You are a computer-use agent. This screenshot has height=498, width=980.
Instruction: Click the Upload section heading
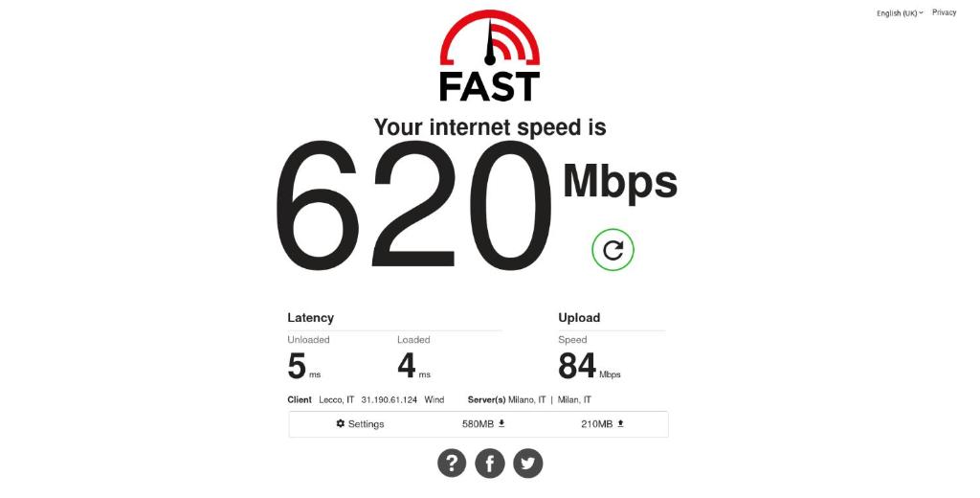click(x=579, y=318)
